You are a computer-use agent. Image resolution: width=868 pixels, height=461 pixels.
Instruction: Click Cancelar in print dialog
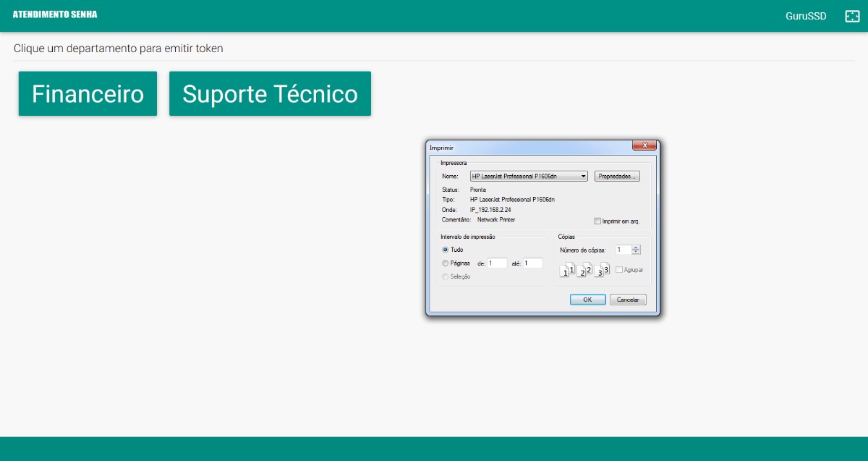pos(627,300)
